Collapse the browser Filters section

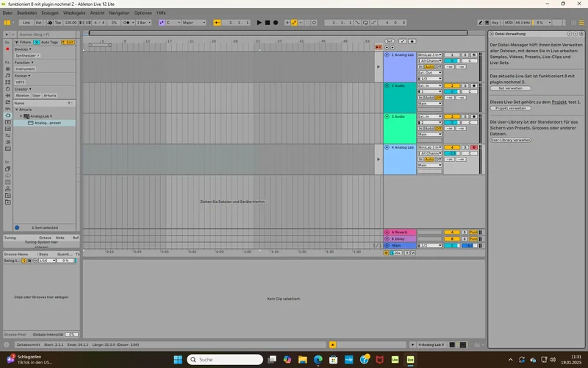16,42
